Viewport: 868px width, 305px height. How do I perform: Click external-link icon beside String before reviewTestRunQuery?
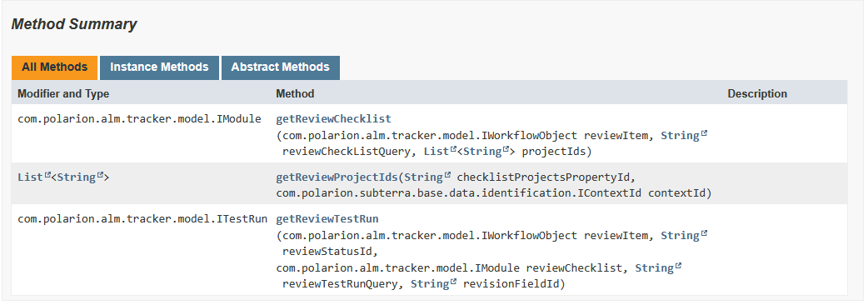click(x=677, y=266)
